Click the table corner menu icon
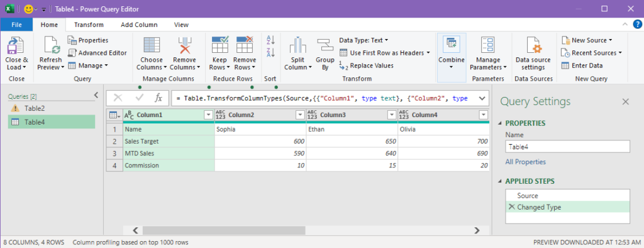 click(114, 115)
